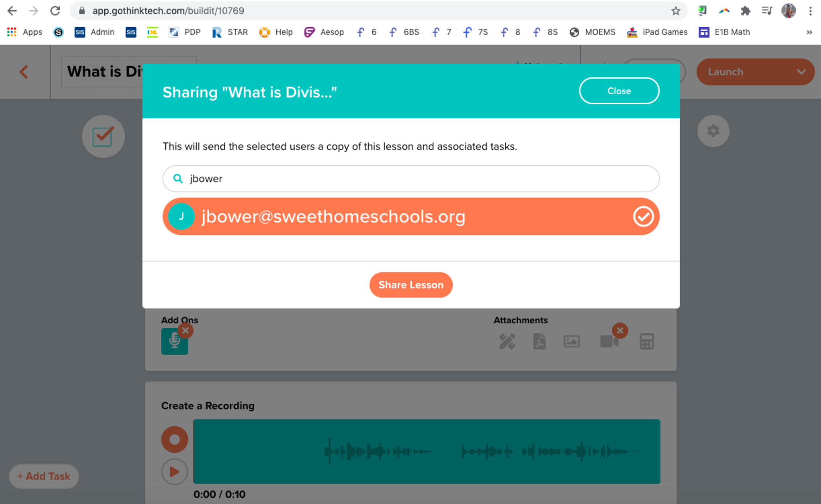Viewport: 821px width, 504px height.
Task: Open the iPad Games bookmark
Action: point(657,32)
